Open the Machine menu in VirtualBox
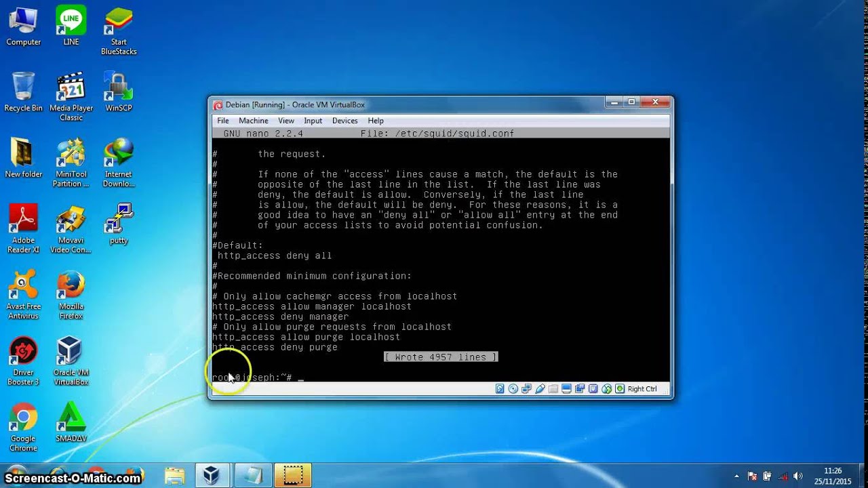868x488 pixels. tap(253, 121)
